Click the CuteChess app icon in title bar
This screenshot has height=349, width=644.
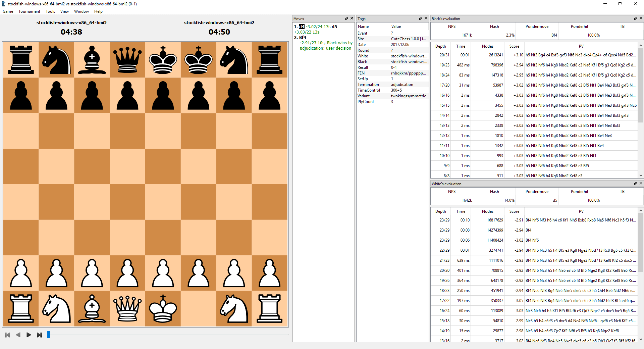4,4
